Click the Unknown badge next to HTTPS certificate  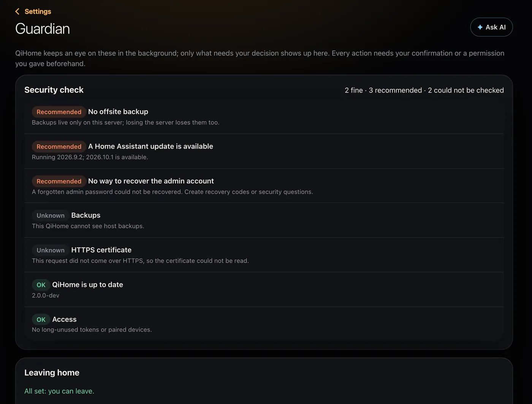(x=51, y=250)
